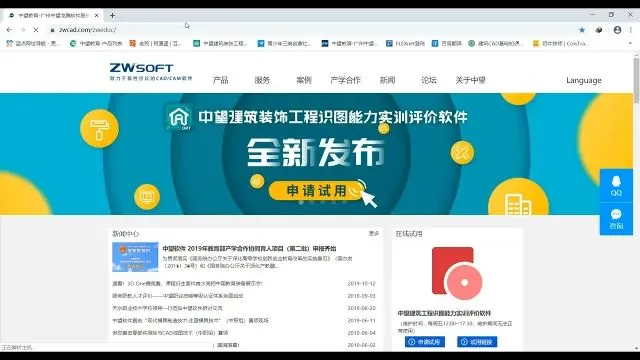The width and height of the screenshot is (640, 360).
Task: Click the address bar showing zwcad.com/zwedu/
Action: [x=310, y=30]
